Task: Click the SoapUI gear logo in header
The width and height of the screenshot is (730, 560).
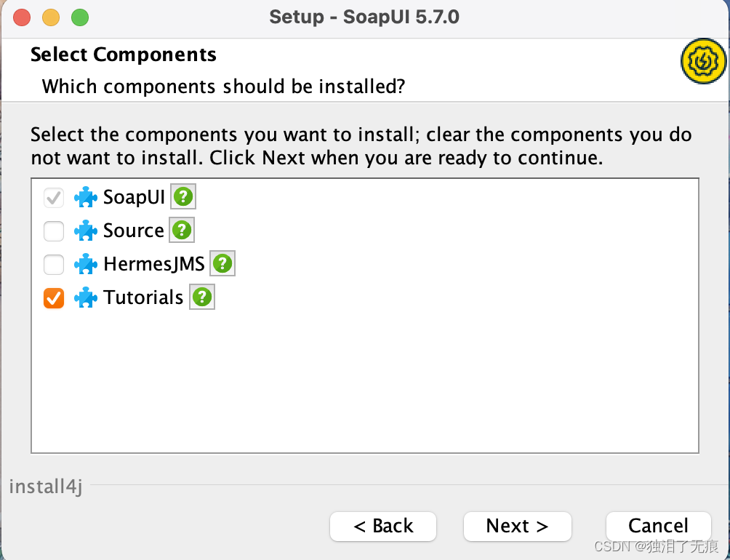Action: [x=703, y=63]
